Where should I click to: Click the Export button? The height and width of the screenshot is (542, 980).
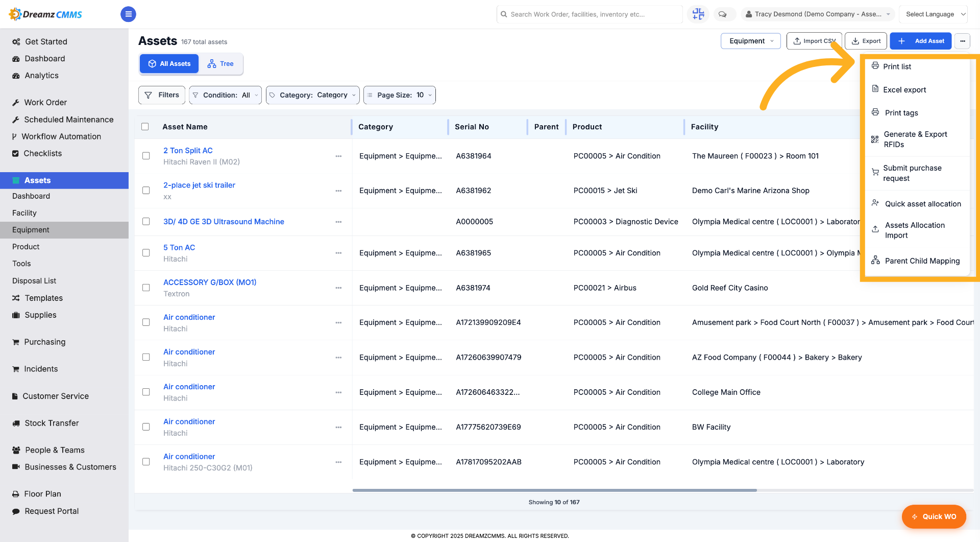tap(866, 41)
